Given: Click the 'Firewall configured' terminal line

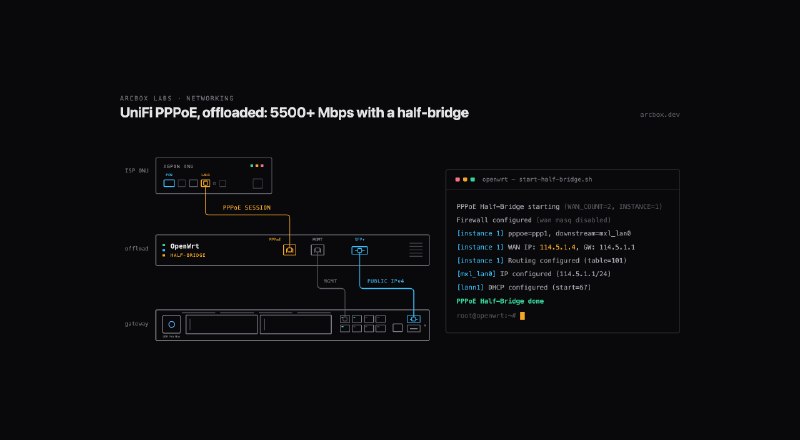Looking at the screenshot, I should [533, 220].
